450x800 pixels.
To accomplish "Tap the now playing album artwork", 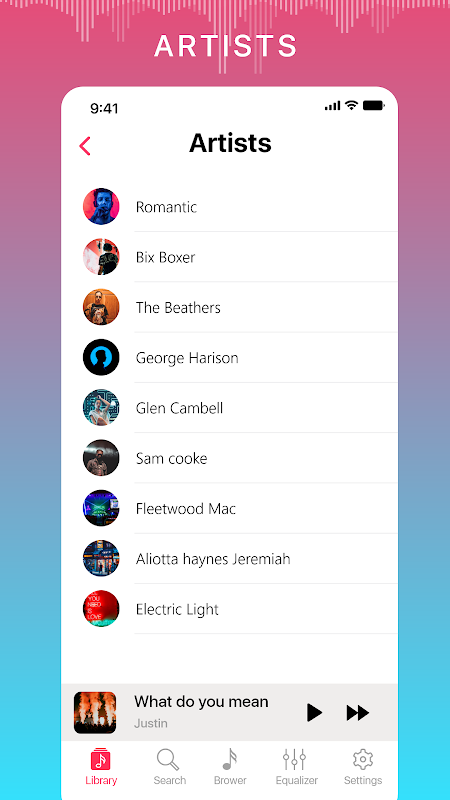I will 95,712.
